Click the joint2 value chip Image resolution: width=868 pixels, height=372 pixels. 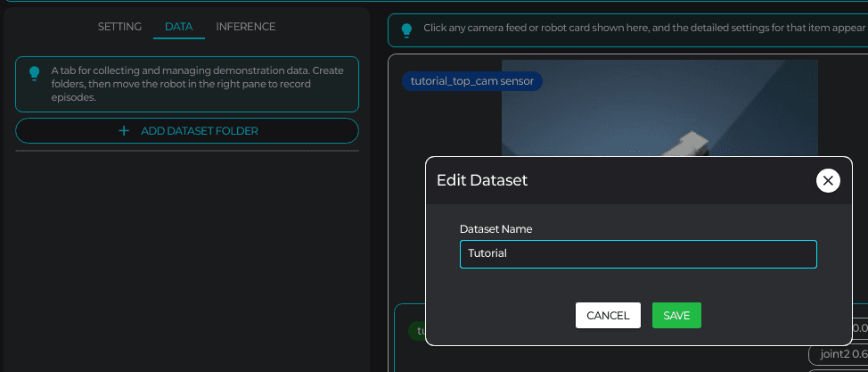point(838,354)
